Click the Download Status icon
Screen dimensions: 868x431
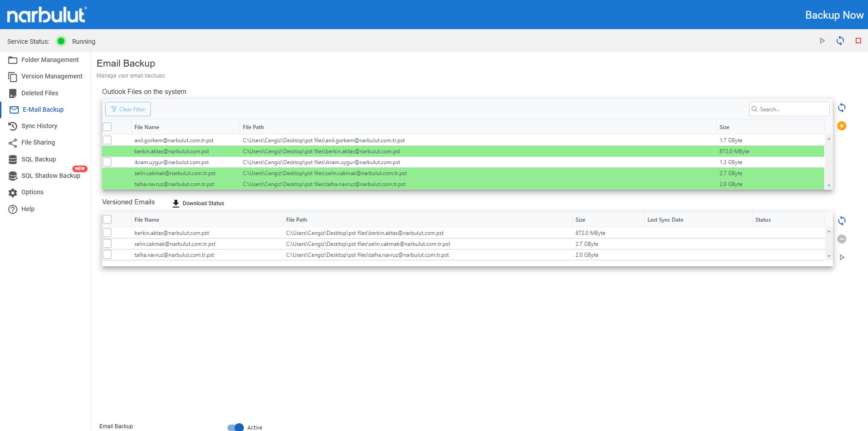176,203
